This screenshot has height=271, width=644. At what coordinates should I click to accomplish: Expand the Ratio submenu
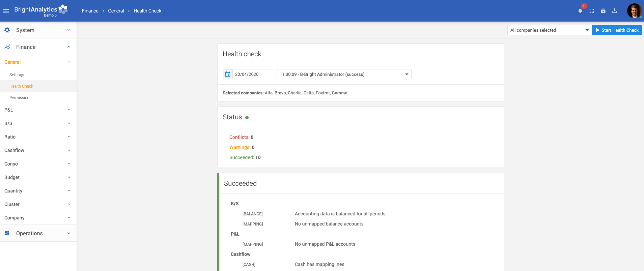point(38,137)
